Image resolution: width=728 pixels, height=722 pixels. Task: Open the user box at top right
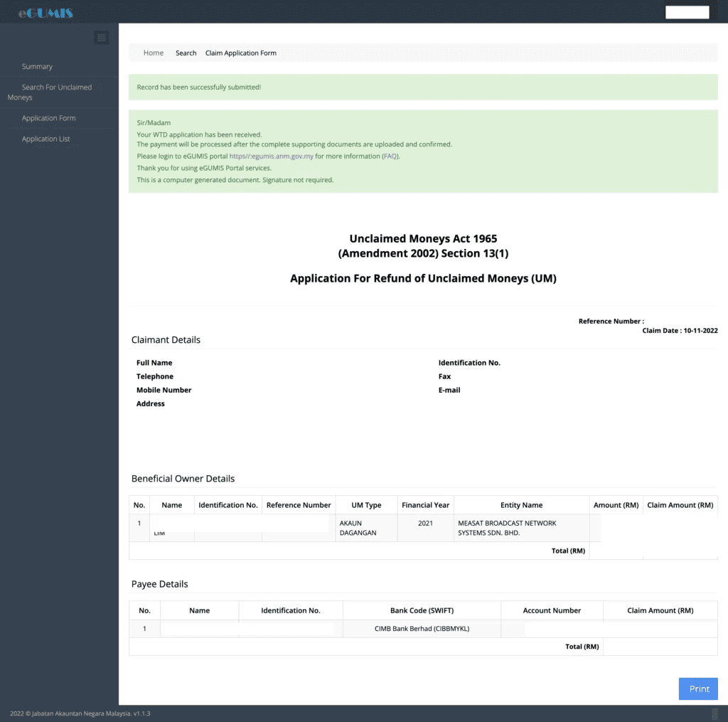click(x=687, y=12)
